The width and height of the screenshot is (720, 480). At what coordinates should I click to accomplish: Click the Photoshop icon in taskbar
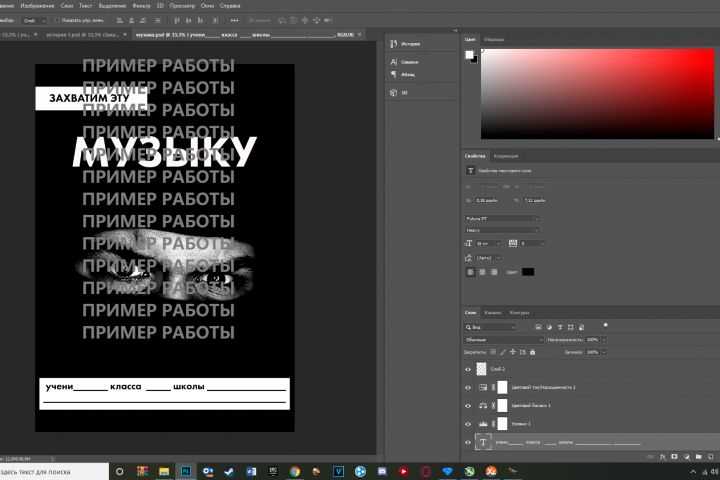click(x=186, y=471)
